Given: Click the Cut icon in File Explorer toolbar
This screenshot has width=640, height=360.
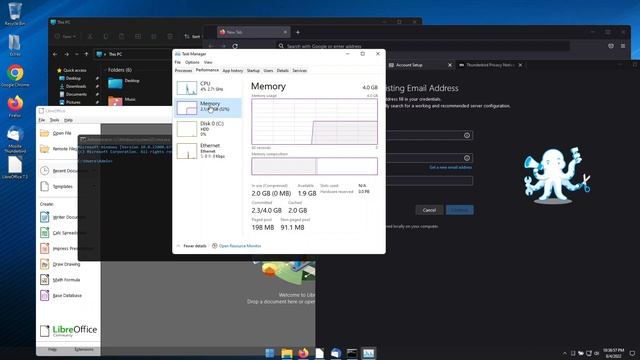Looking at the screenshot, I should point(90,37).
